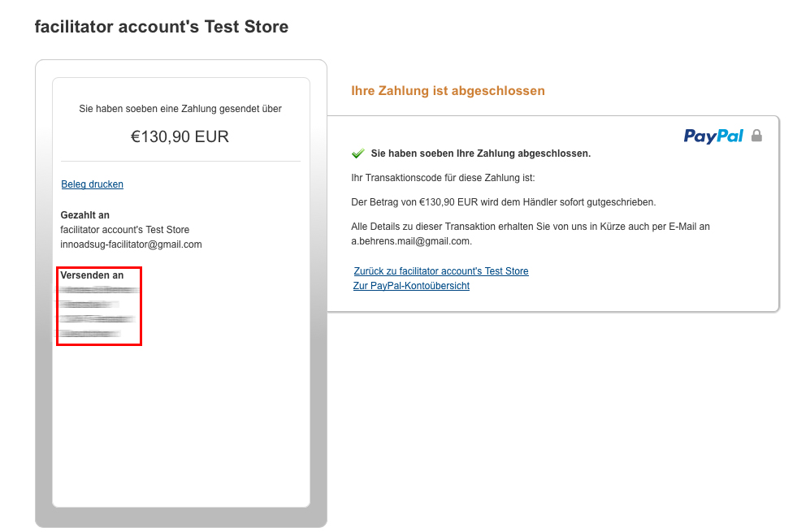Screen dimensions: 810x532
Task: Click the Versenden an label
Action: tap(92, 275)
